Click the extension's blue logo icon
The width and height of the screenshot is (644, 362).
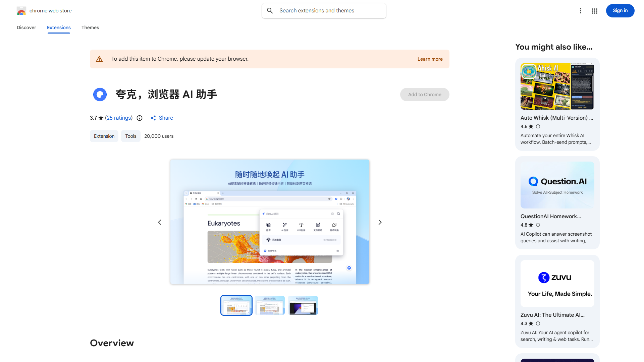(x=100, y=95)
